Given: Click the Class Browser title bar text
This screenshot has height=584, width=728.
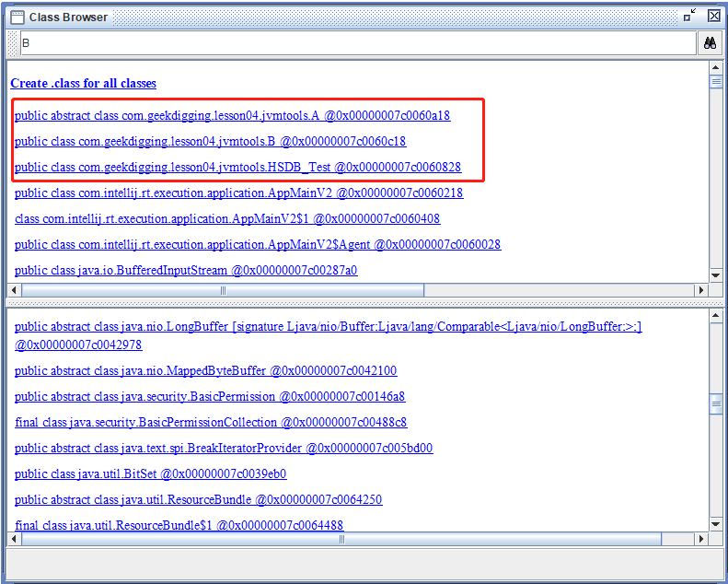Looking at the screenshot, I should (68, 18).
